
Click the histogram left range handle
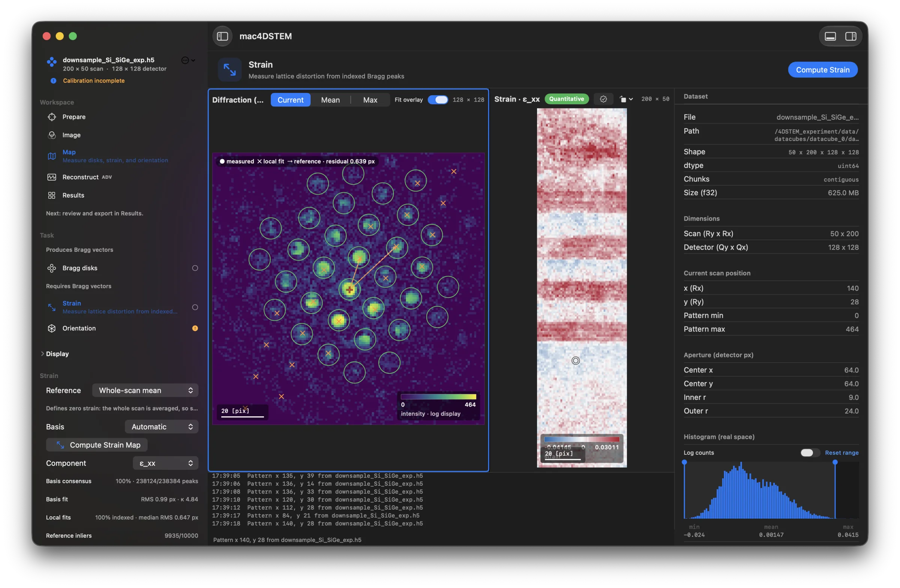[684, 462]
